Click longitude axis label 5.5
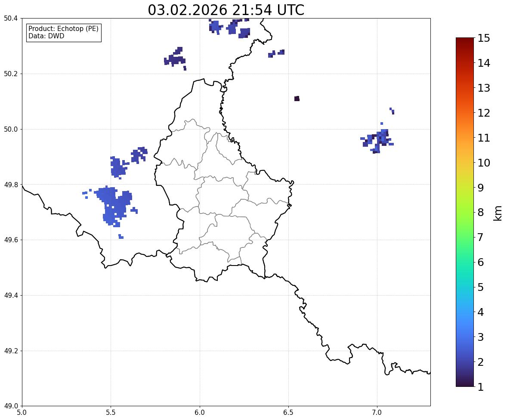Image resolution: width=507 pixels, height=420 pixels. pos(111,413)
